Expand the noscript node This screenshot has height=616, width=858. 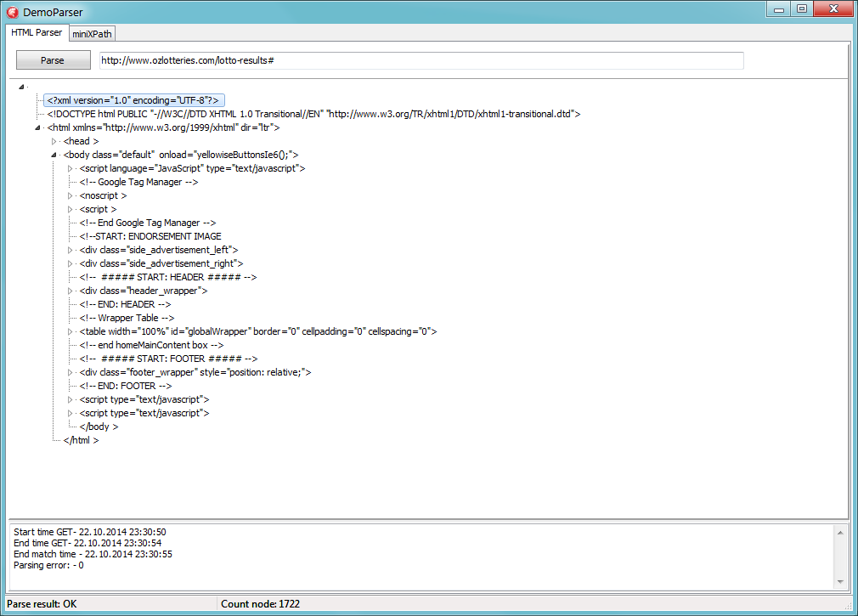coord(70,196)
